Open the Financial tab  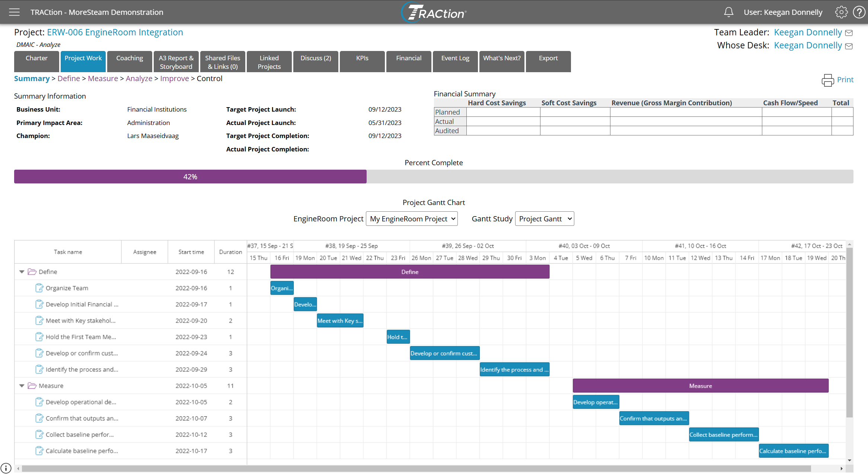(x=409, y=61)
